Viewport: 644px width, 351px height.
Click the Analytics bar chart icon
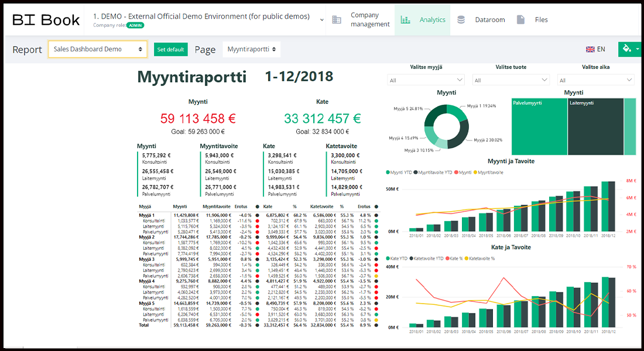click(405, 20)
